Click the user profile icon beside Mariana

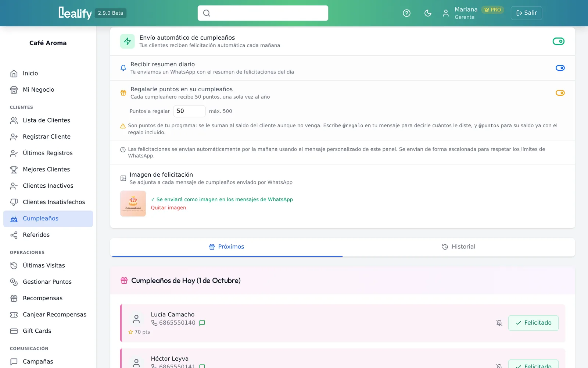point(446,13)
